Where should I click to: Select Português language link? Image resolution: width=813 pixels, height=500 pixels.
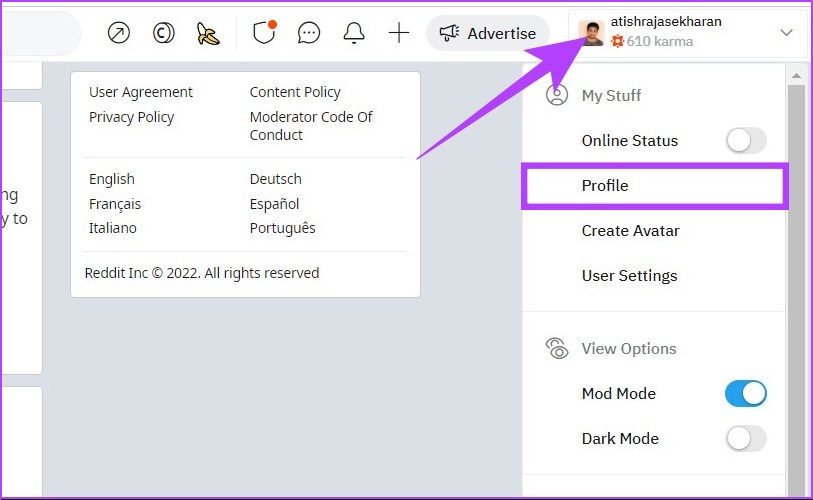click(283, 228)
